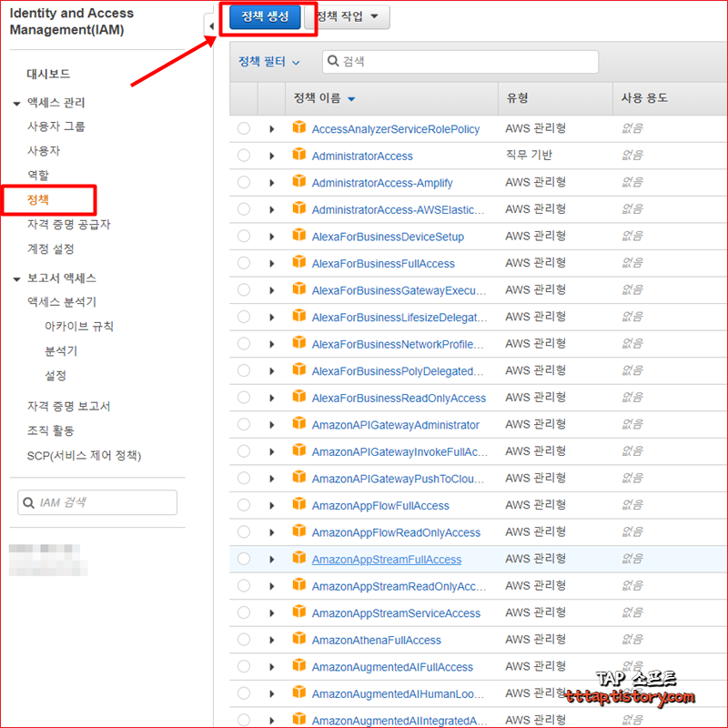The height and width of the screenshot is (728, 728).
Task: Click the AlexaForBusinessLifesizeDelegat policy box icon
Action: pyautogui.click(x=299, y=316)
